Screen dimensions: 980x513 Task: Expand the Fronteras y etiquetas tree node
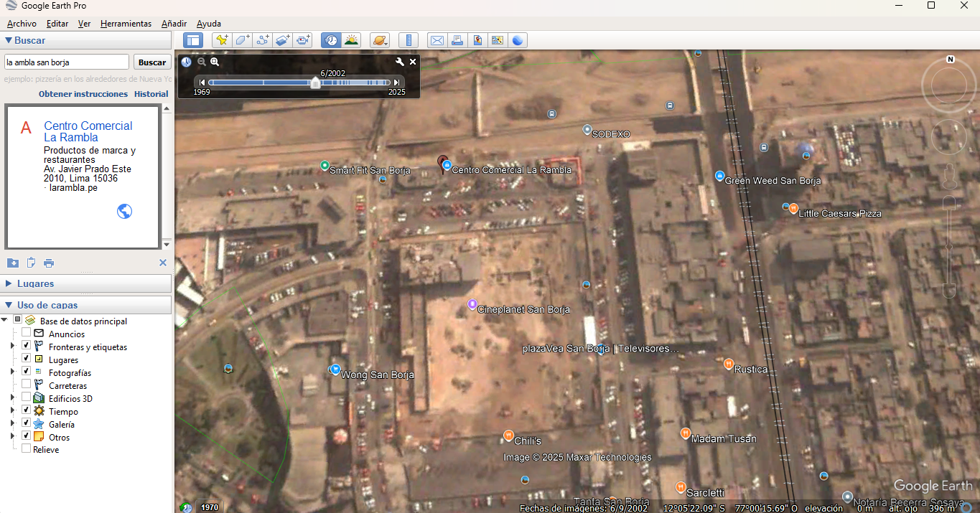(x=12, y=347)
